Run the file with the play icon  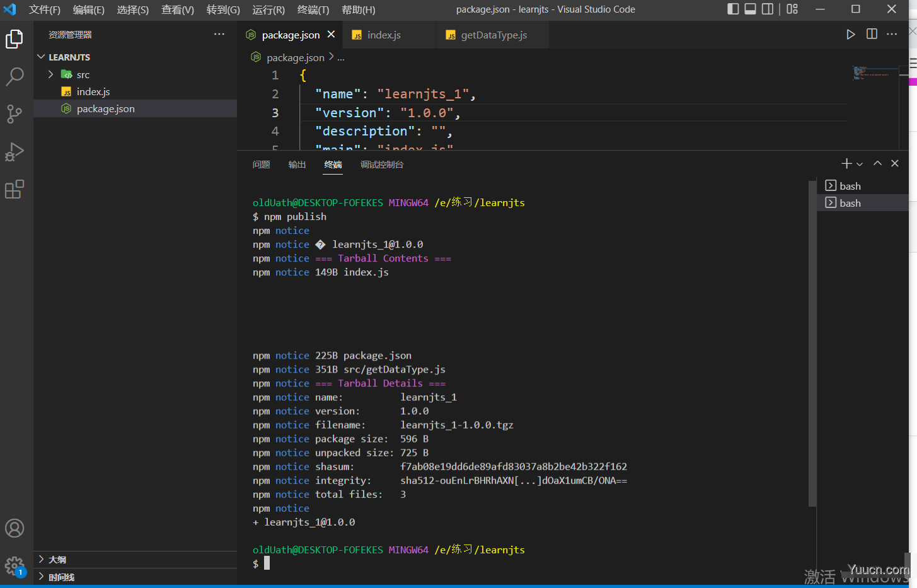851,34
